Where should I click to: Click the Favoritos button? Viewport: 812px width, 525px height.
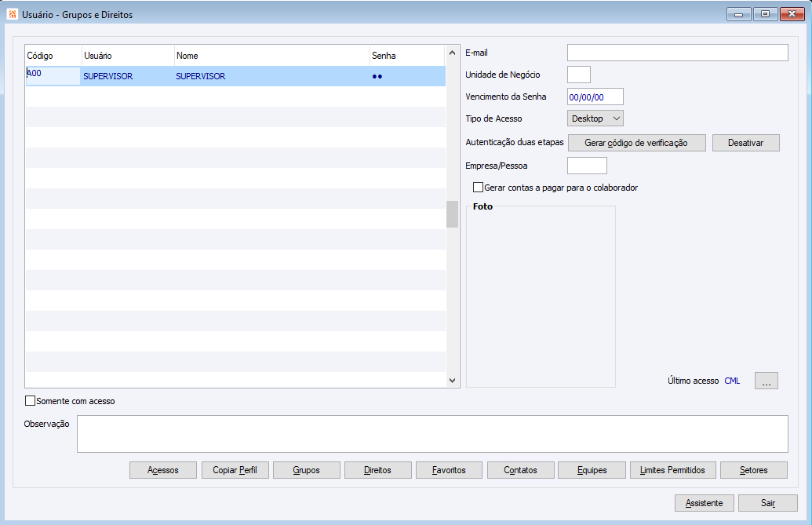point(449,470)
